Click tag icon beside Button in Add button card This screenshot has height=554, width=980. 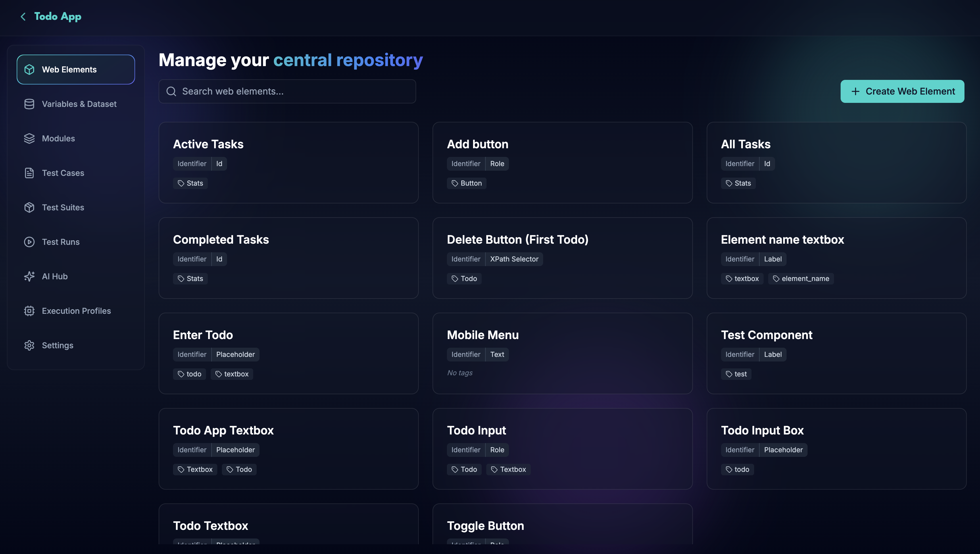click(455, 183)
